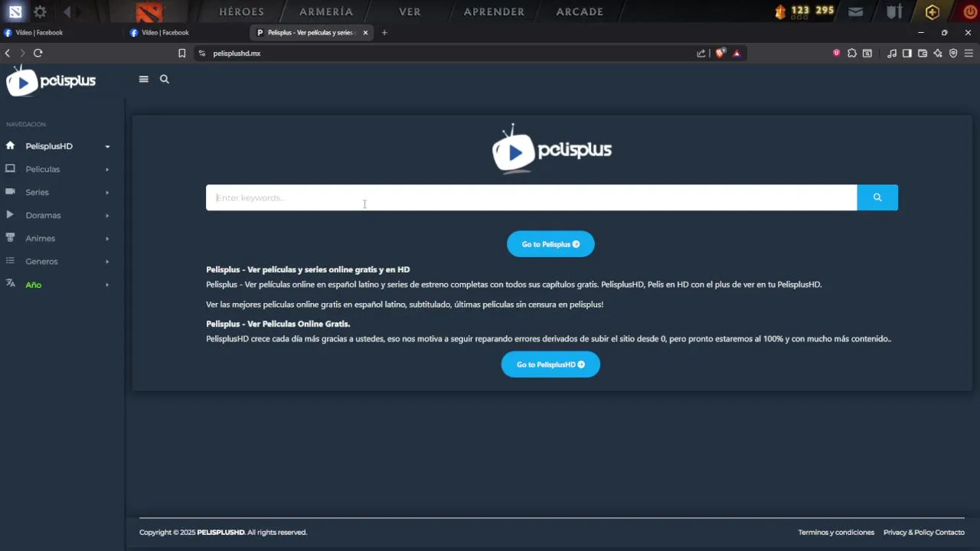Open the ARMERÍA tab in Dota 2
The height and width of the screenshot is (551, 980).
[326, 11]
